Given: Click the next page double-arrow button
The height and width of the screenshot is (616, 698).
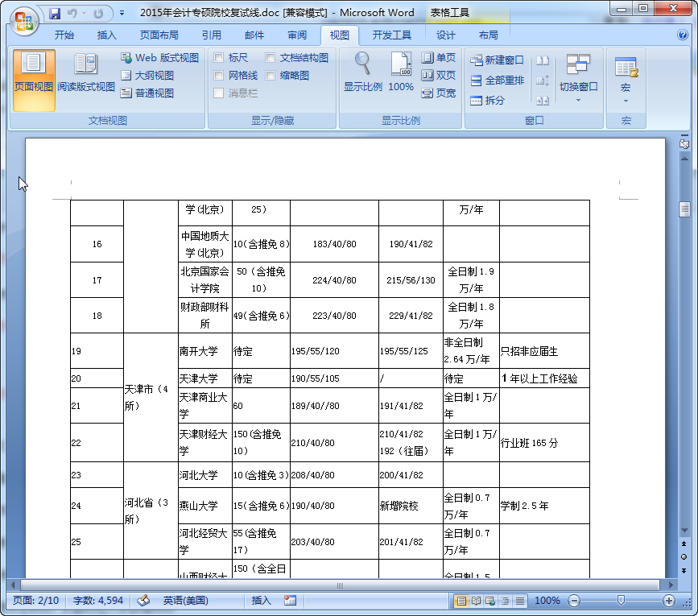Looking at the screenshot, I should pos(684,570).
